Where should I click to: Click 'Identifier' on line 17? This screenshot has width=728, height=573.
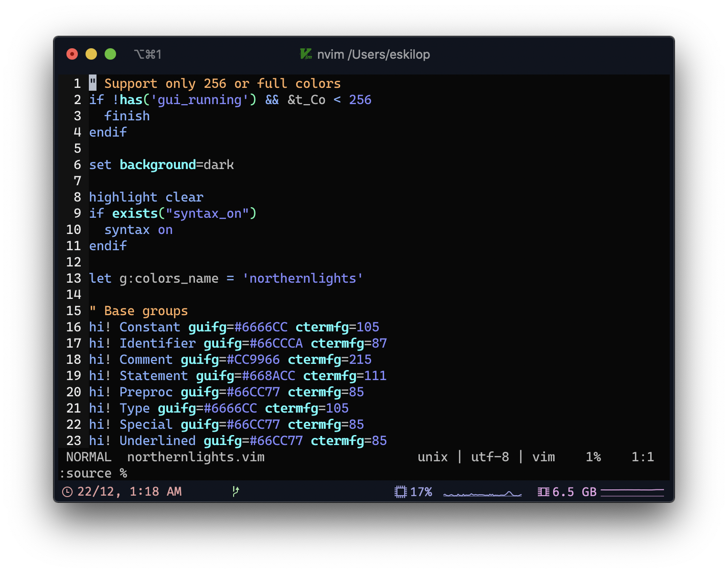click(x=158, y=343)
